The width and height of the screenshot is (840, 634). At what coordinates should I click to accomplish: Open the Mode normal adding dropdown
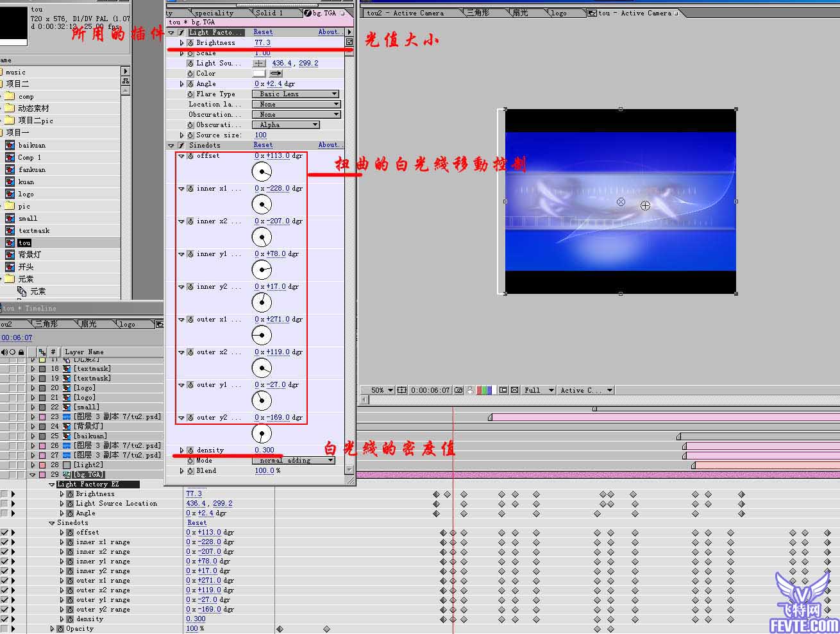click(294, 461)
